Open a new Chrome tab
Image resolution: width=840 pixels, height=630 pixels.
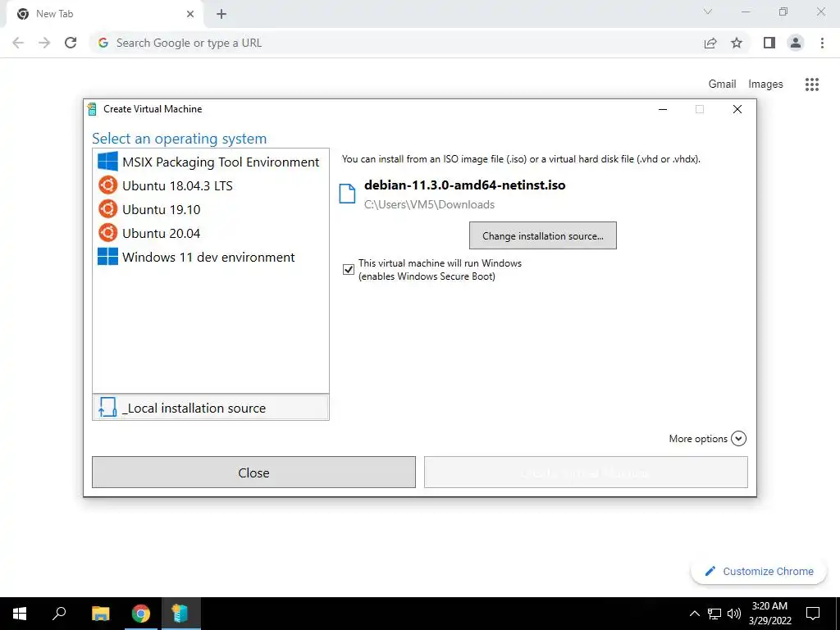point(221,14)
